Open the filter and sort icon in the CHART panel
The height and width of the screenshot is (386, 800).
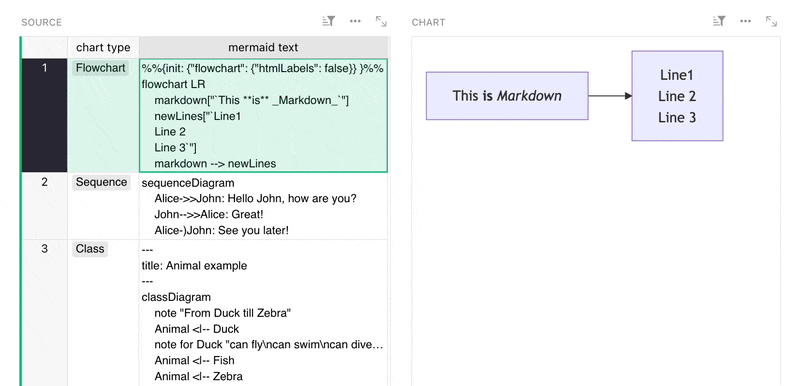coord(719,21)
